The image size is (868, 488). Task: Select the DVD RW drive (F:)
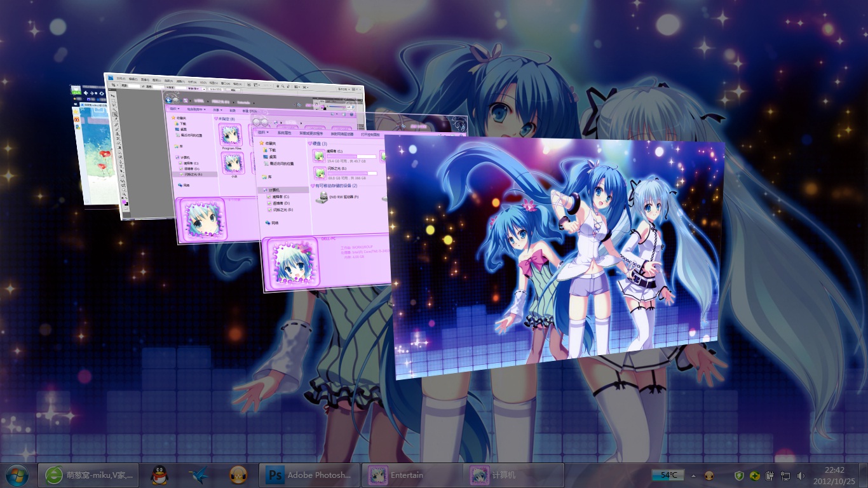pos(337,198)
